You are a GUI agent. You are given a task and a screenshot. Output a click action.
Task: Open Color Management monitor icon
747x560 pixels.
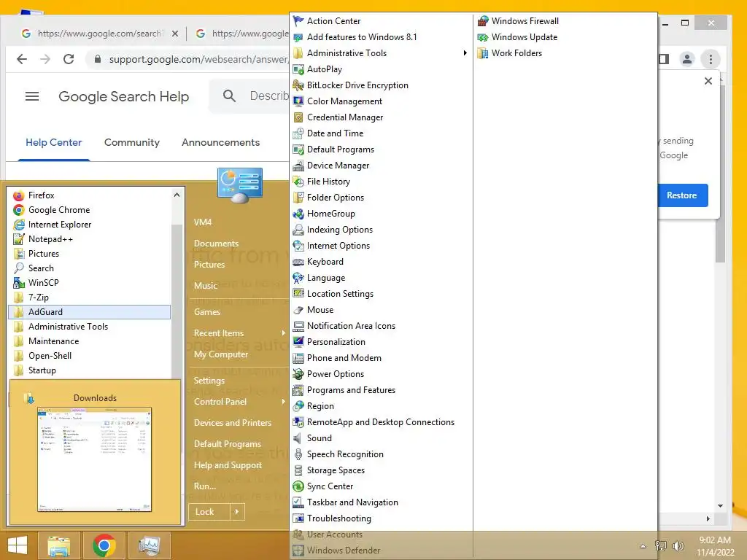298,101
